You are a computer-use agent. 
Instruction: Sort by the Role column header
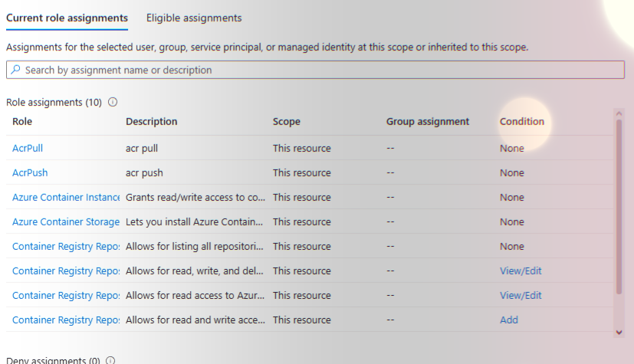(x=22, y=121)
